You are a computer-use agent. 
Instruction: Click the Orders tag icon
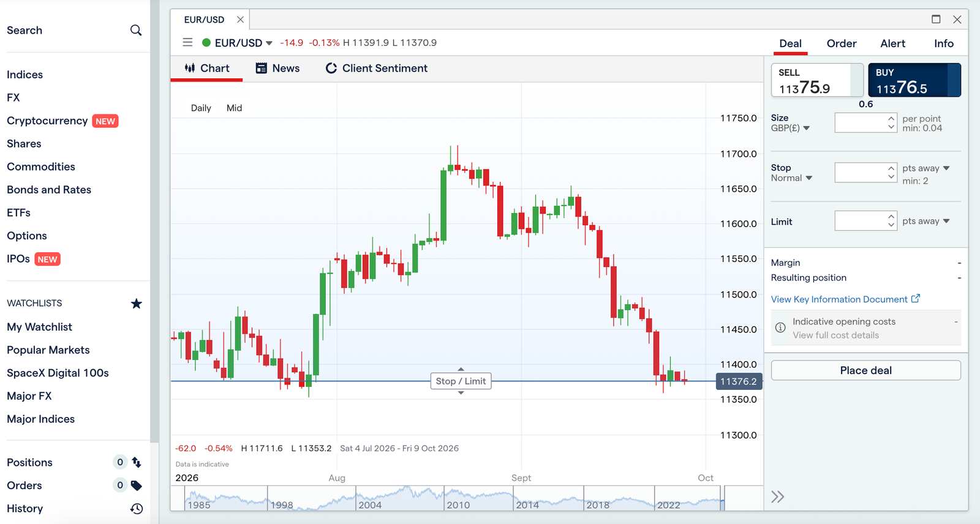137,485
